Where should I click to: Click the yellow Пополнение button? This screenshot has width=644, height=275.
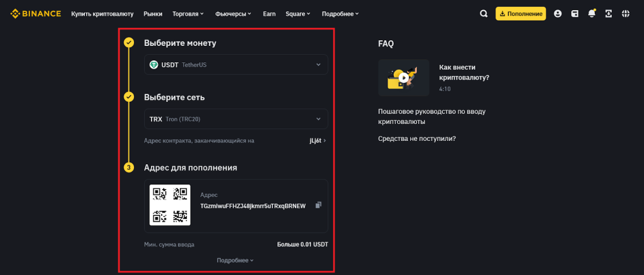pyautogui.click(x=520, y=14)
